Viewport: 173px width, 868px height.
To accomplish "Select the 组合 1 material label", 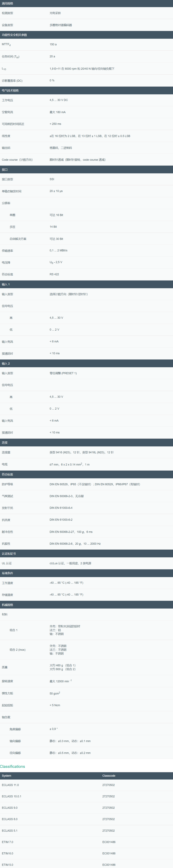I will pyautogui.click(x=13, y=630).
